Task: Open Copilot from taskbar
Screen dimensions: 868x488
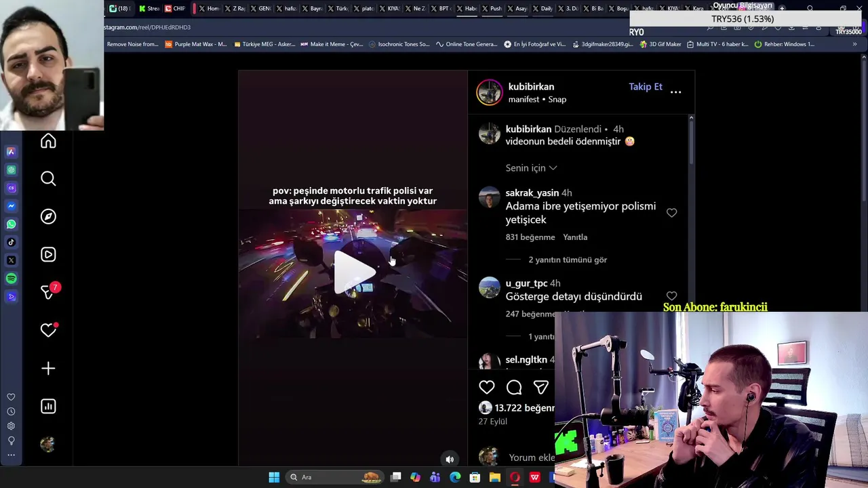Action: coord(415,477)
